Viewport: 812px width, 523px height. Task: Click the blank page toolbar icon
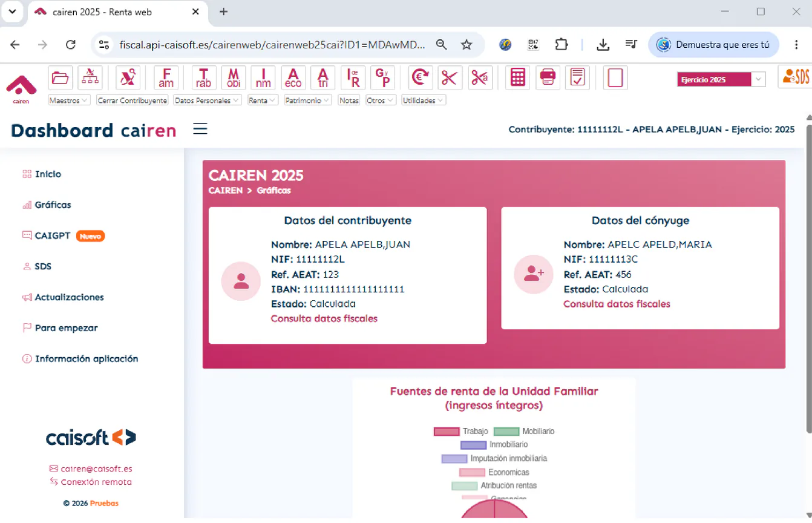(x=615, y=77)
